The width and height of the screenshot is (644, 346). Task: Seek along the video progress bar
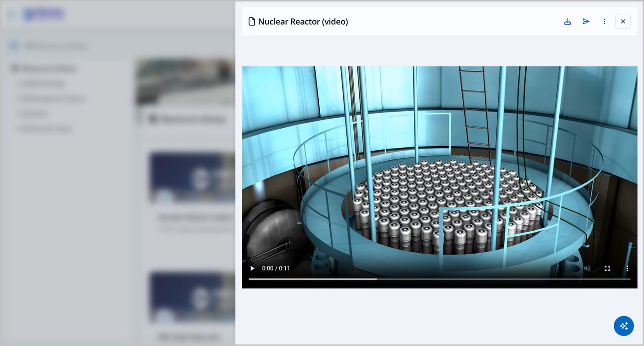[440, 279]
